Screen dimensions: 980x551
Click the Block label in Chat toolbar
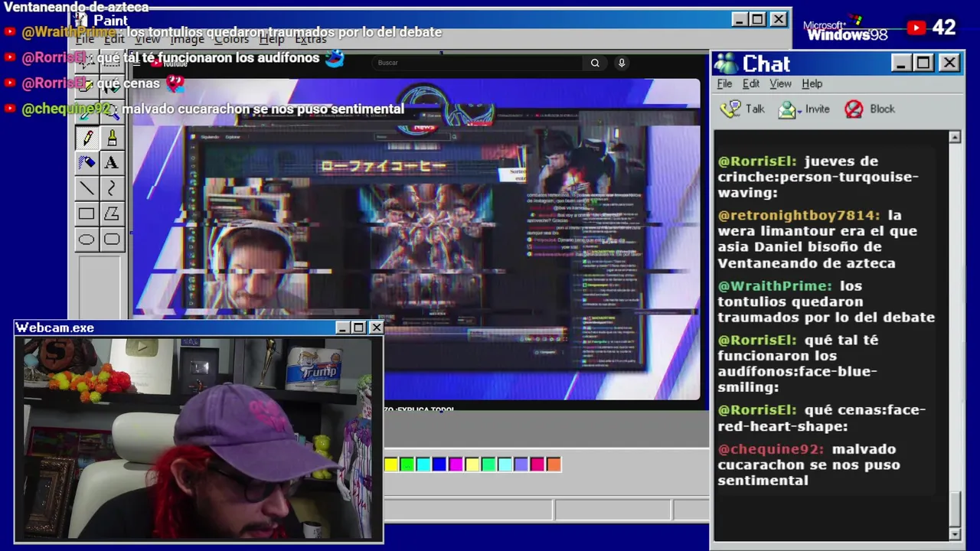click(x=882, y=109)
